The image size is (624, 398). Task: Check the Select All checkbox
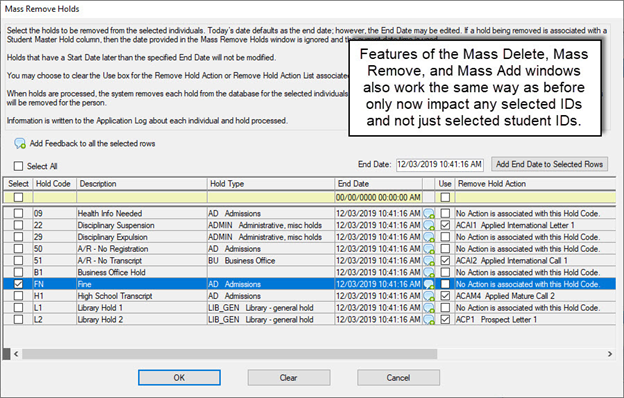tap(18, 166)
